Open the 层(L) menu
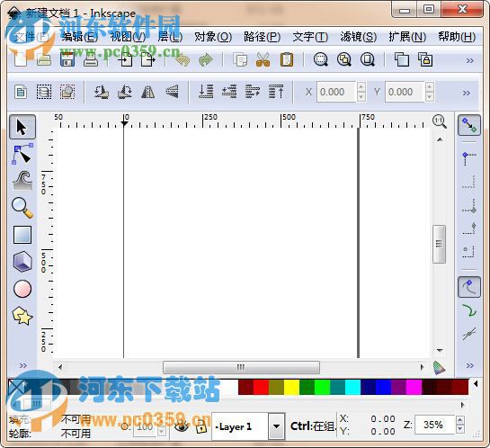This screenshot has height=448, width=490. point(170,37)
